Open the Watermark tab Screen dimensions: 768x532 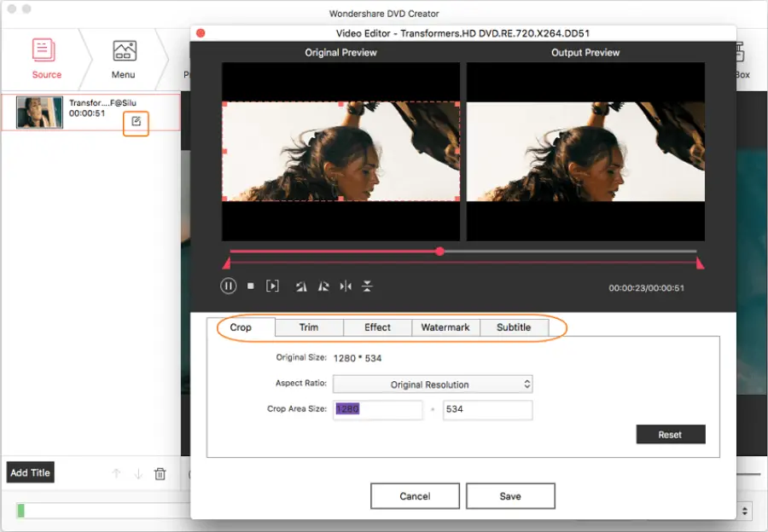[445, 327]
